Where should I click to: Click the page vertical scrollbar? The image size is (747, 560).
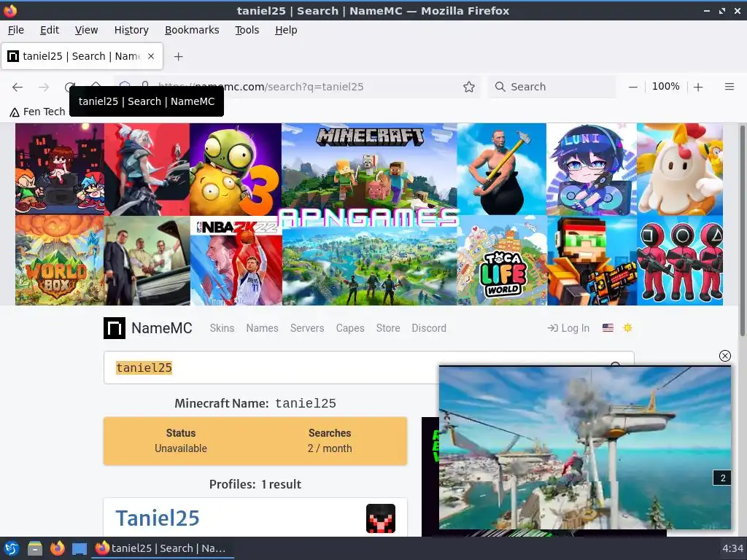(742, 230)
